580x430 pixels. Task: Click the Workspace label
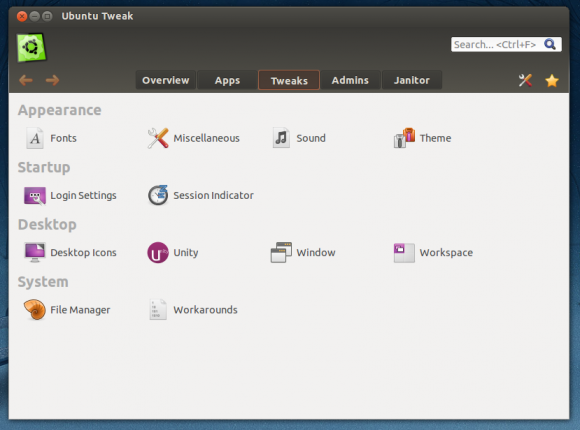(446, 253)
